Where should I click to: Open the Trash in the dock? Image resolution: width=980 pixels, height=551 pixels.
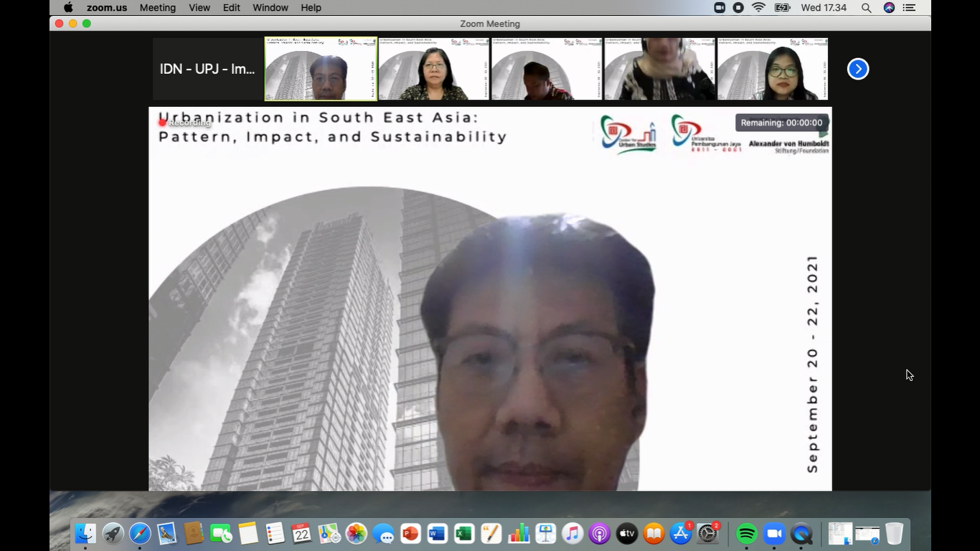click(894, 533)
